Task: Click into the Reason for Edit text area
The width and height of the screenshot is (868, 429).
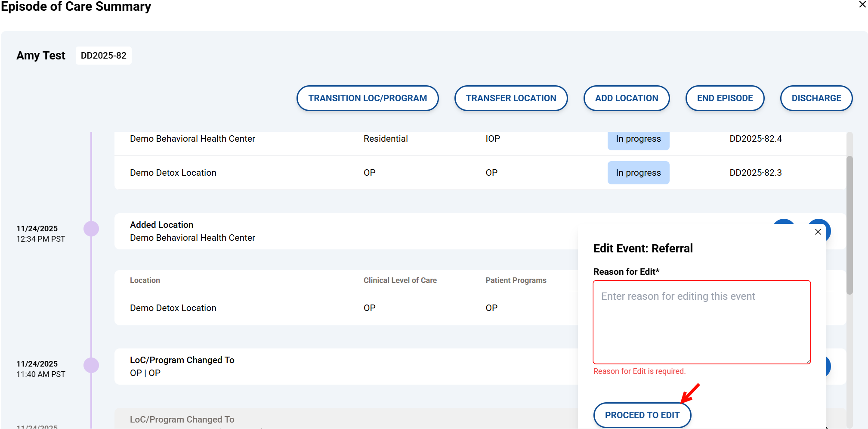Action: tap(701, 322)
